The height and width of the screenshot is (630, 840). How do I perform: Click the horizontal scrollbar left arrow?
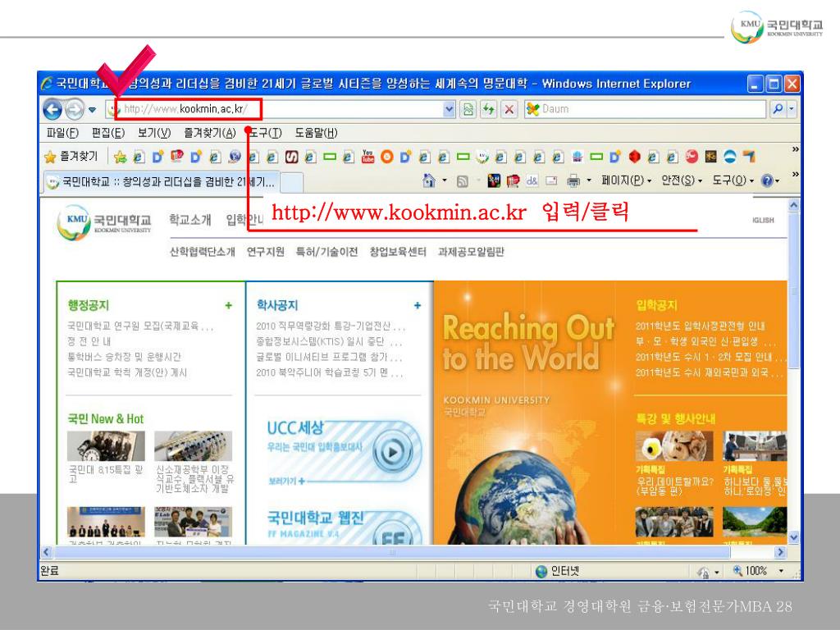(47, 552)
